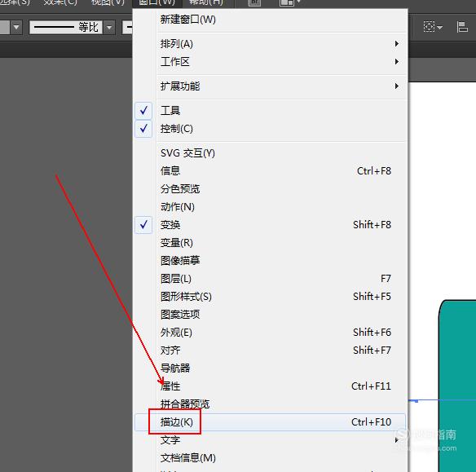Open the 帮助(H) menu

tap(206, 2)
